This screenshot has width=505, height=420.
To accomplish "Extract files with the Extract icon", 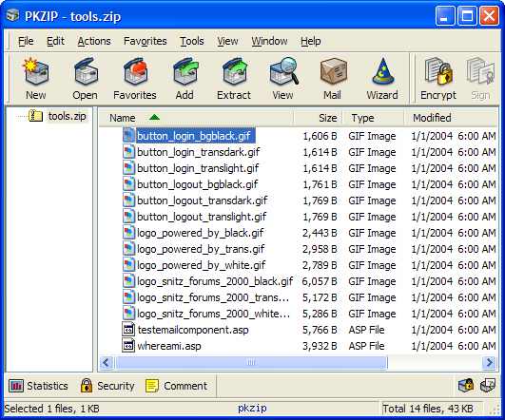I will click(235, 73).
